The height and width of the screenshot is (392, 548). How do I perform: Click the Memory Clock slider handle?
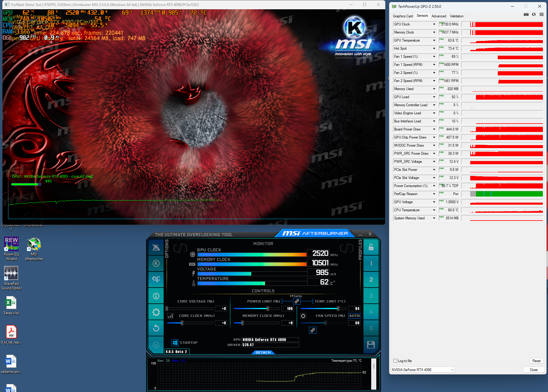pyautogui.click(x=242, y=323)
